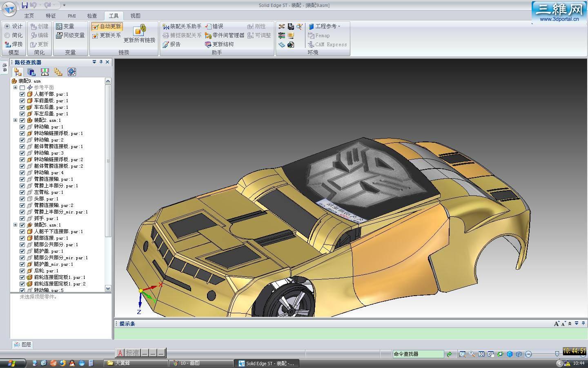Adjust the zoom slider handle
The height and width of the screenshot is (368, 588).
coord(557,354)
